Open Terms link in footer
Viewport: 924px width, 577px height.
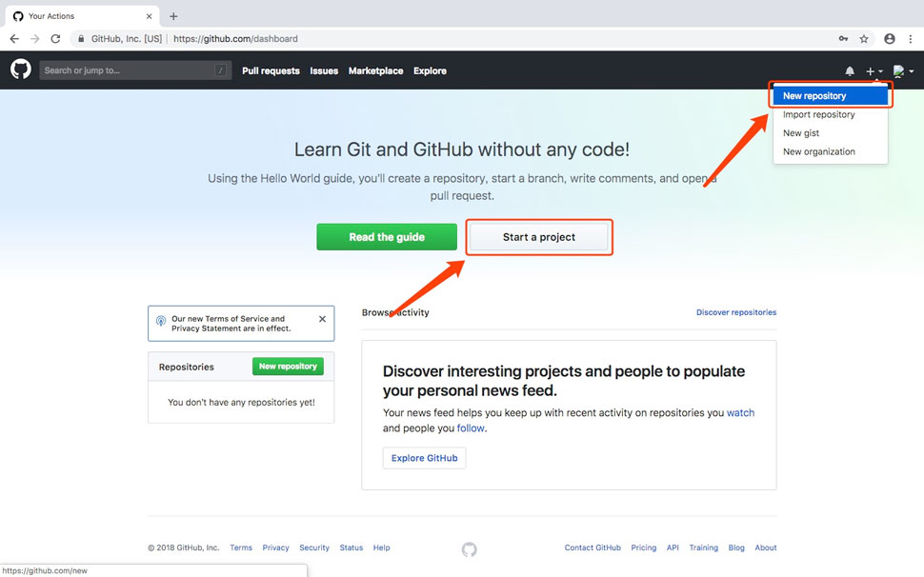point(241,547)
